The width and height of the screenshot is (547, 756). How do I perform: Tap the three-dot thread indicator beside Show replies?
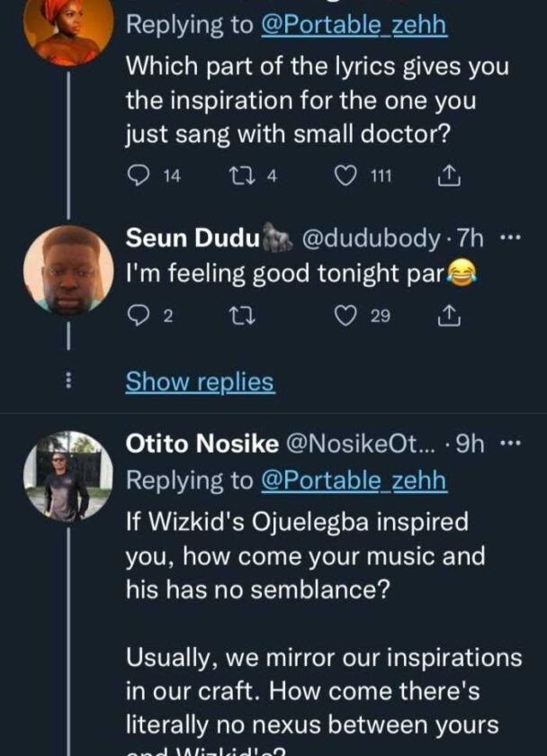68,382
